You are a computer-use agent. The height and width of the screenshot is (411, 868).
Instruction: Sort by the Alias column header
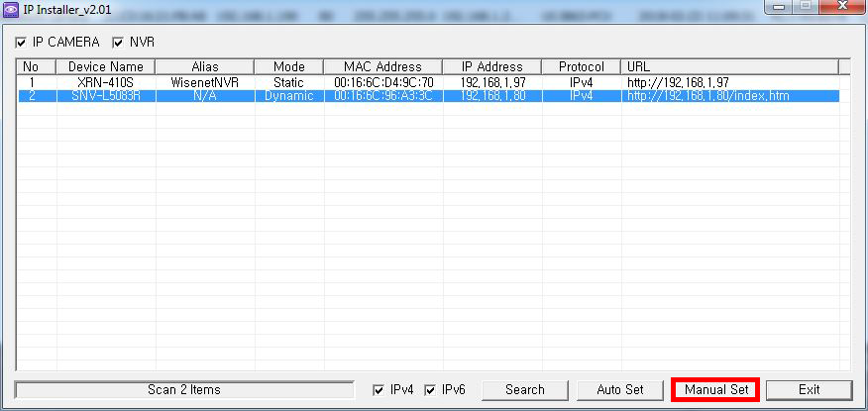[x=205, y=67]
